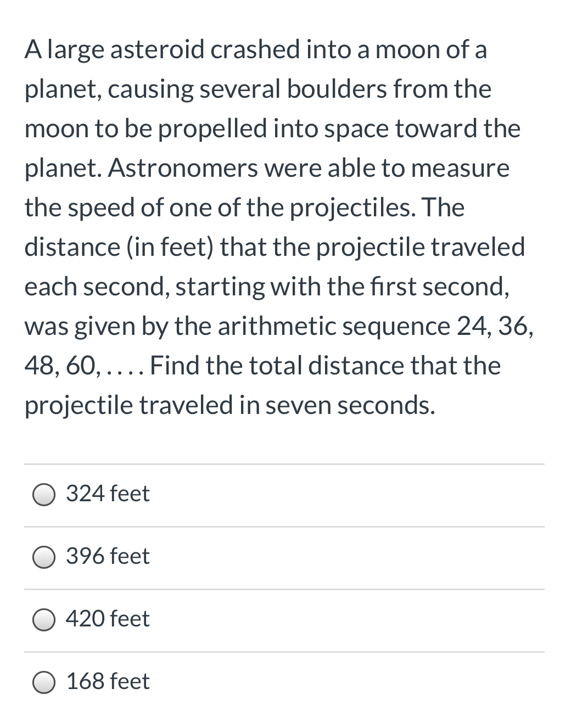Viewport: 571px width, 728px height.
Task: Select the 168 feet radio button
Action: click(44, 682)
